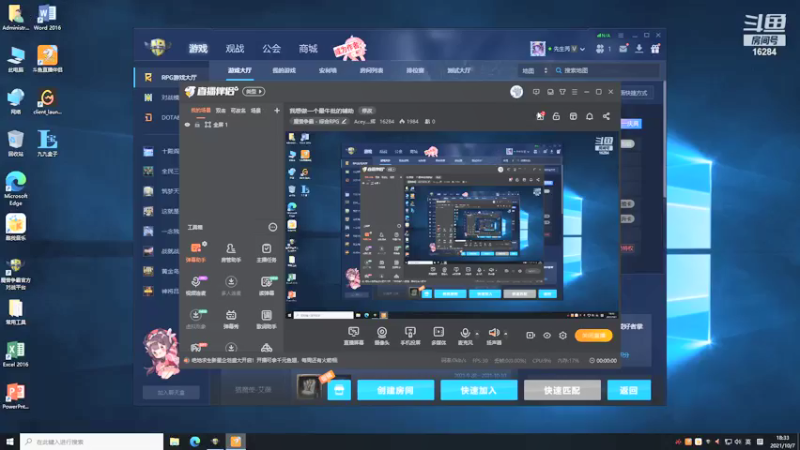The image size is (800, 450).
Task: Toggle the room lock icon beside bell
Action: (556, 116)
